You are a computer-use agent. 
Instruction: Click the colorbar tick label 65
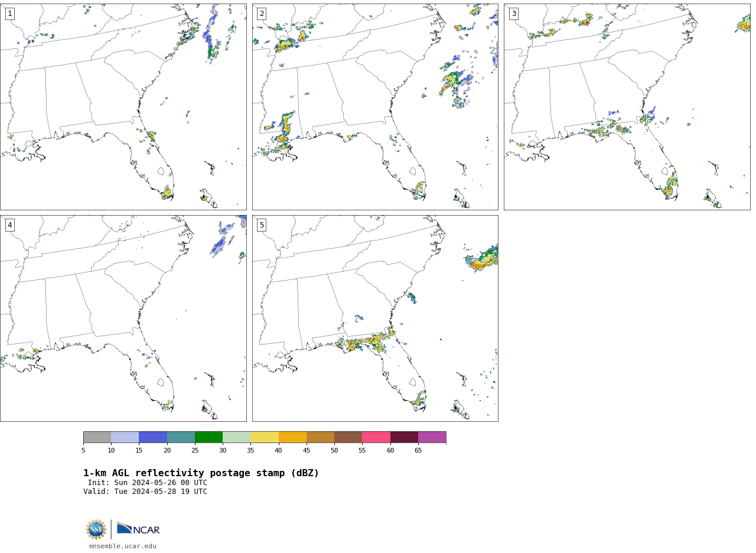coord(418,451)
